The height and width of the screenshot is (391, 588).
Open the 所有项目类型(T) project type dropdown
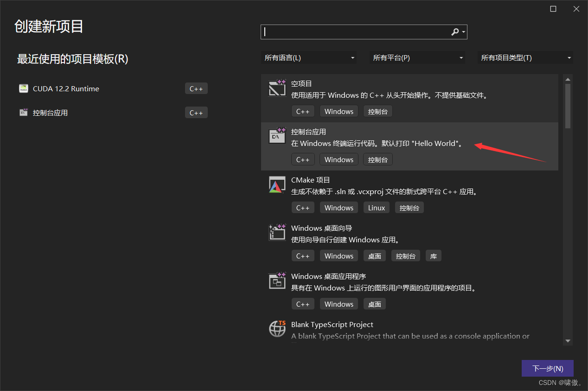[524, 57]
